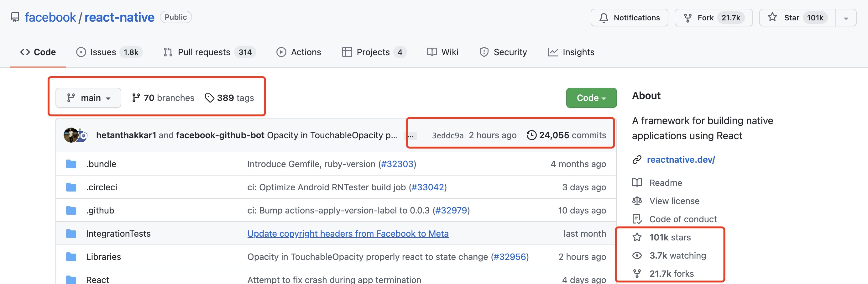
Task: Open pull request #33042 link
Action: [428, 187]
